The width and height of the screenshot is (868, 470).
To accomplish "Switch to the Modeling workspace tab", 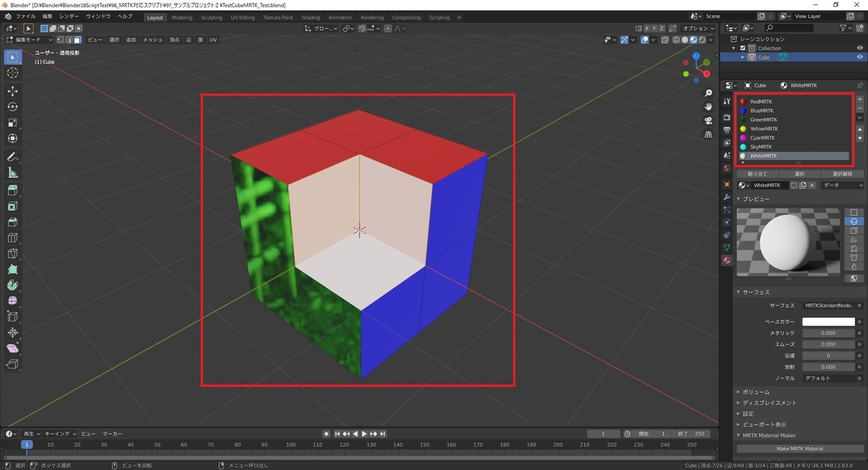I will tap(182, 17).
